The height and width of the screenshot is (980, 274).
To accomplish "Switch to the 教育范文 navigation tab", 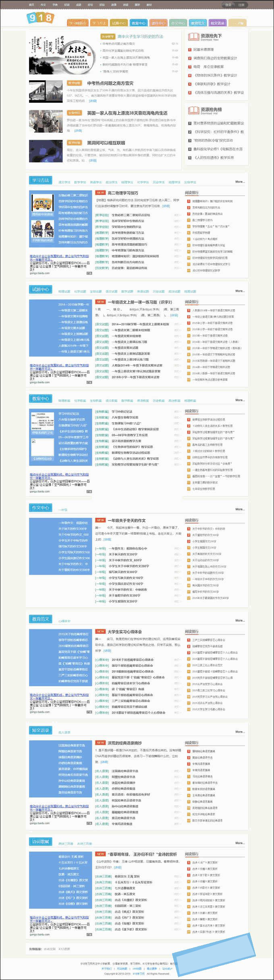I will point(197,23).
